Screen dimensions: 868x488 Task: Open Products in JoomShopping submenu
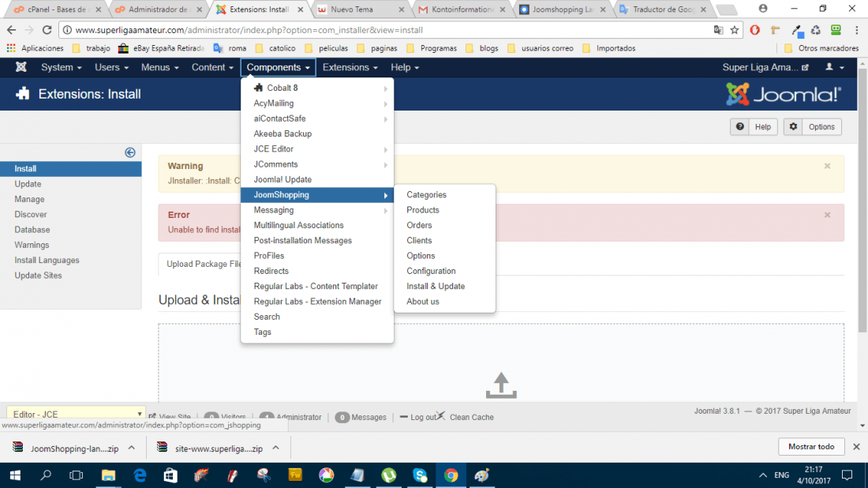(x=444, y=210)
